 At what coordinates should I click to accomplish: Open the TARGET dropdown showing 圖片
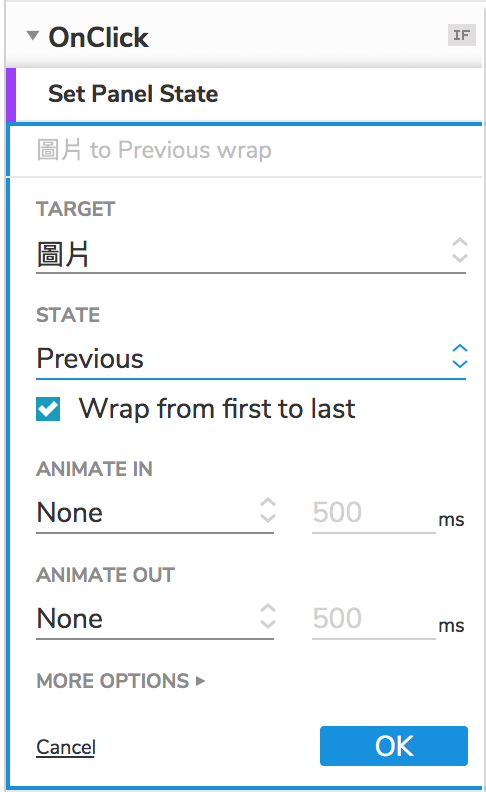pos(251,254)
